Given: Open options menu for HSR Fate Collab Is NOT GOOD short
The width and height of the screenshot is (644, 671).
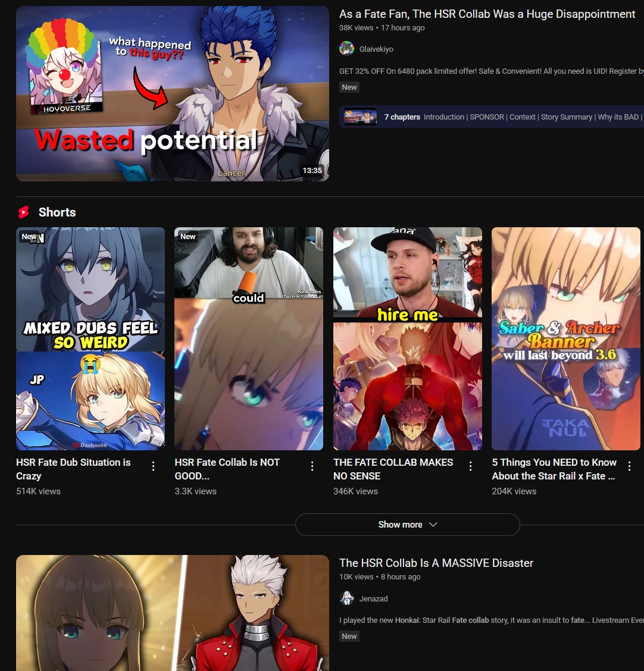Looking at the screenshot, I should pos(312,466).
